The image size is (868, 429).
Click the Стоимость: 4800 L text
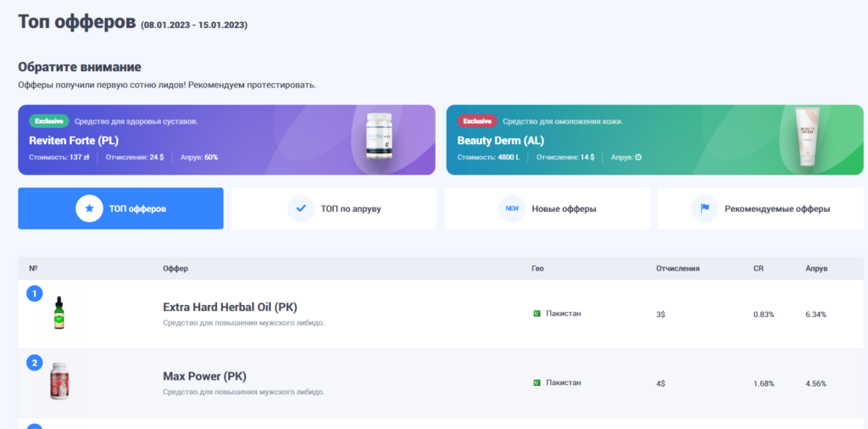[488, 157]
